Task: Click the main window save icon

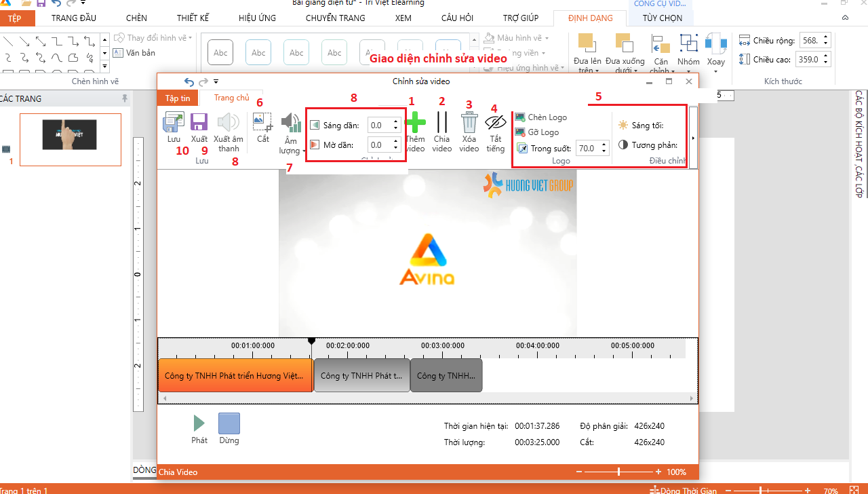Action: [41, 3]
